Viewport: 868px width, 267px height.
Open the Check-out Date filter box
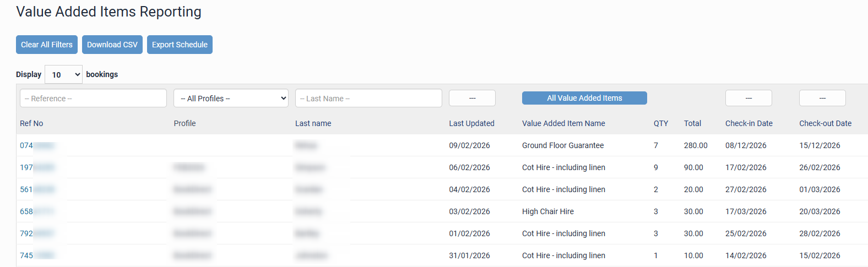[x=822, y=98]
